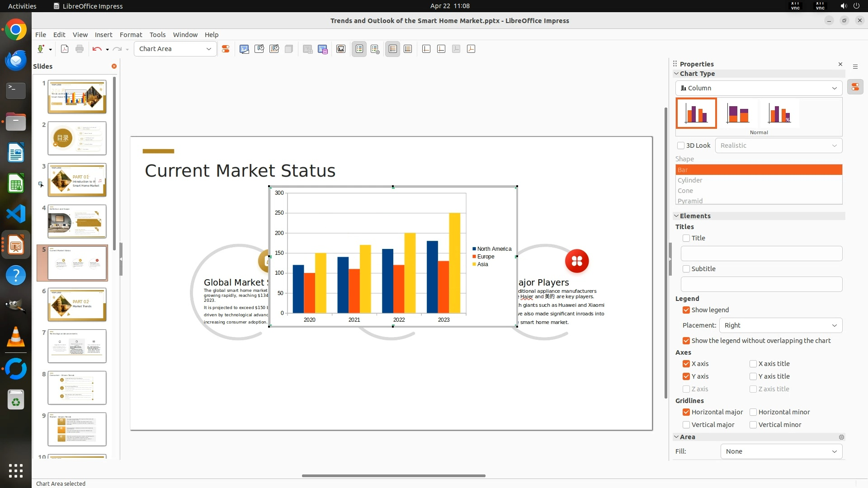Open the Column chart type dropdown
This screenshot has height=488, width=868.
pyautogui.click(x=759, y=88)
